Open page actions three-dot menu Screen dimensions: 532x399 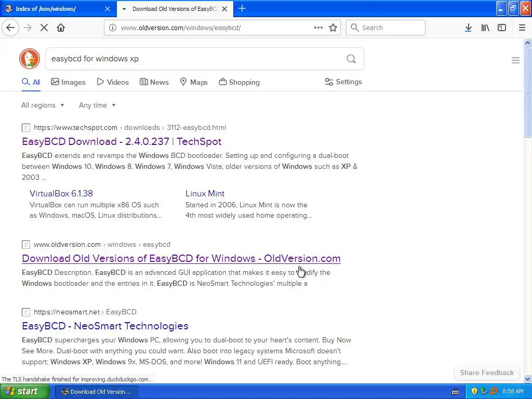click(x=318, y=28)
